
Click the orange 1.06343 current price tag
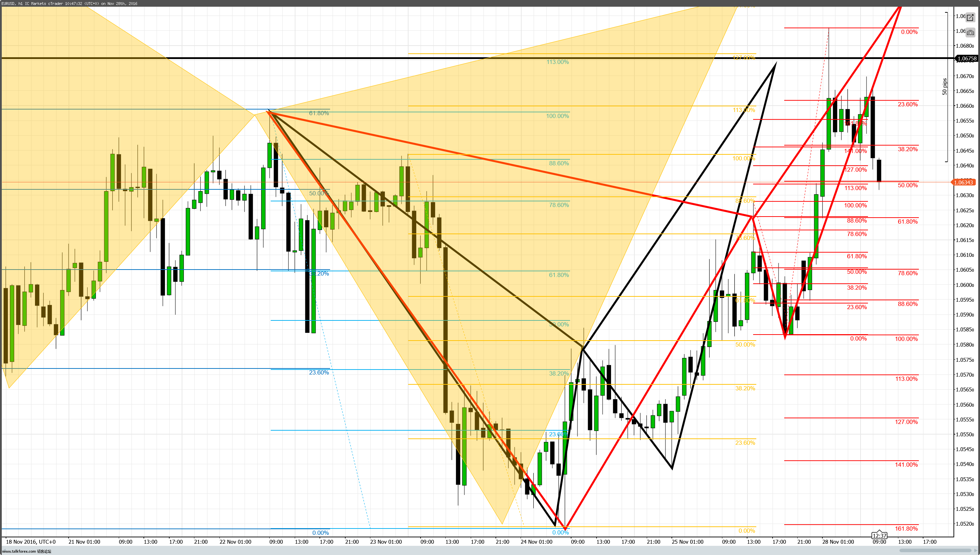[x=963, y=182]
